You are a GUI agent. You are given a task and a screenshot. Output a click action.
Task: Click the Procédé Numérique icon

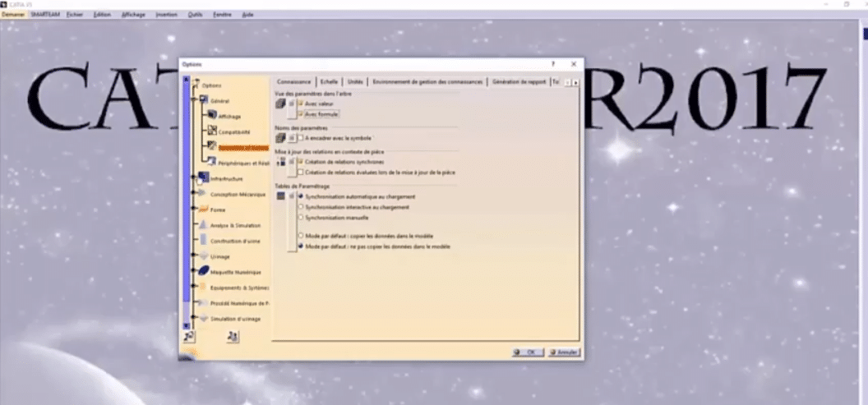pyautogui.click(x=203, y=302)
